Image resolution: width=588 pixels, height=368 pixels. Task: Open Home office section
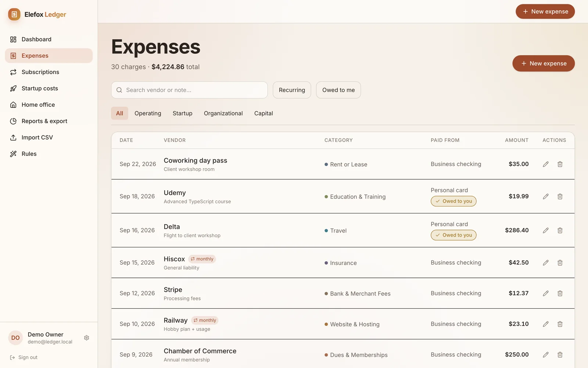click(49, 105)
